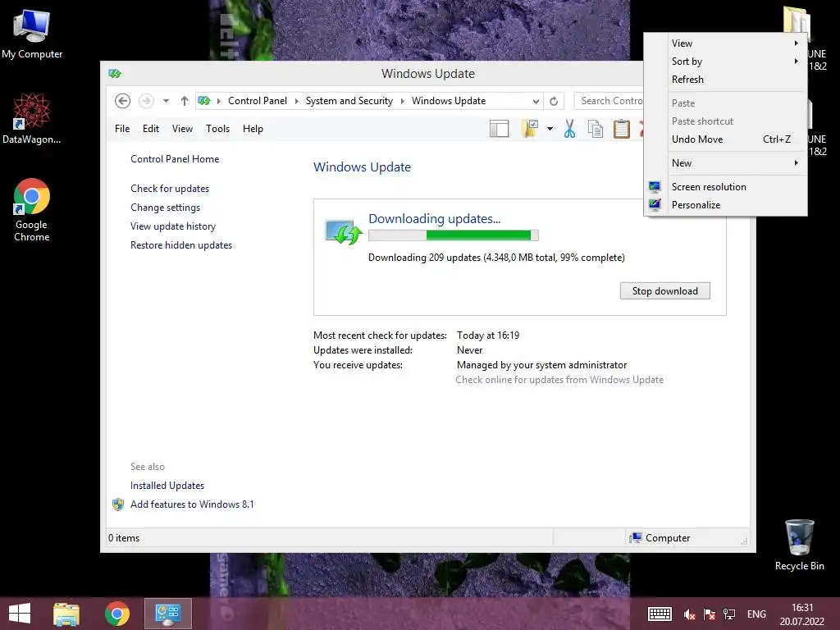This screenshot has width=840, height=630.
Task: Click the folder options toolbar icon
Action: coord(530,129)
